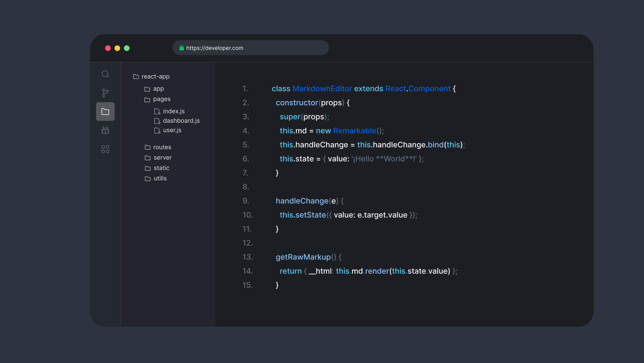The width and height of the screenshot is (644, 363).
Task: Expand the routes folder
Action: (x=162, y=147)
